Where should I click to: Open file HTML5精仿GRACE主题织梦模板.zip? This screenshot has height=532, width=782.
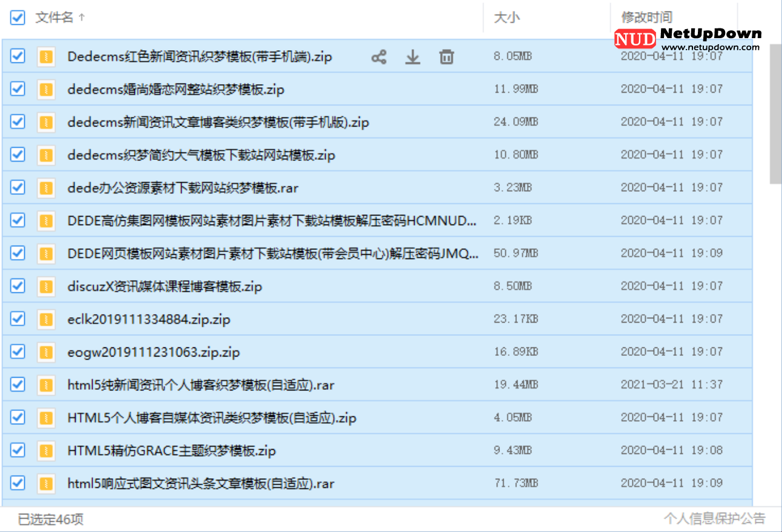click(172, 450)
